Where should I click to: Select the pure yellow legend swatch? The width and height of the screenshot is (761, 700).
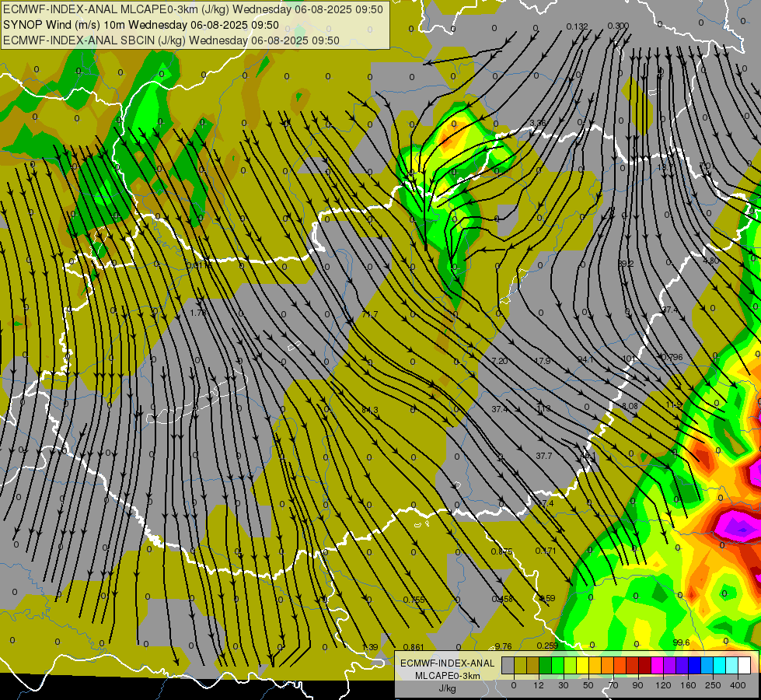582,665
